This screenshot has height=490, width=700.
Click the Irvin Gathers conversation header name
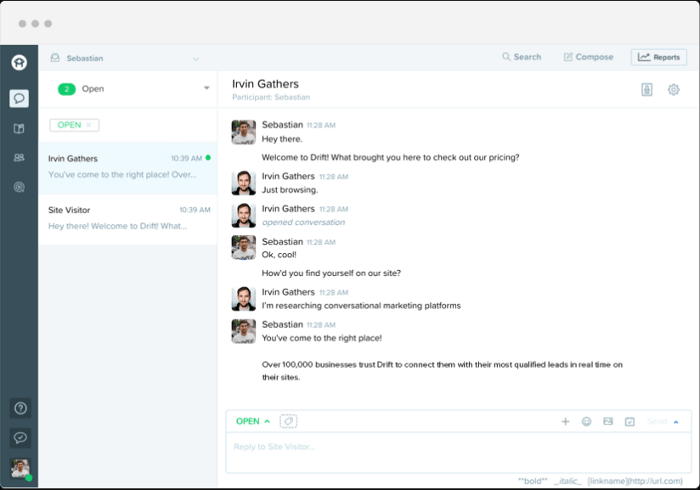click(265, 84)
